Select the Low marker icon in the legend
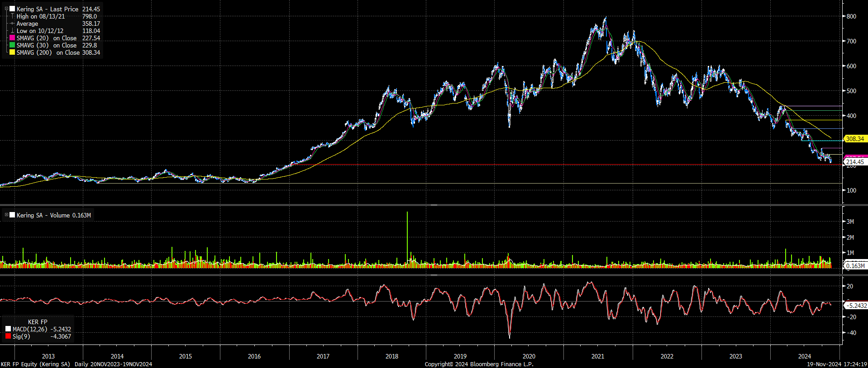868x368 pixels. pos(12,31)
